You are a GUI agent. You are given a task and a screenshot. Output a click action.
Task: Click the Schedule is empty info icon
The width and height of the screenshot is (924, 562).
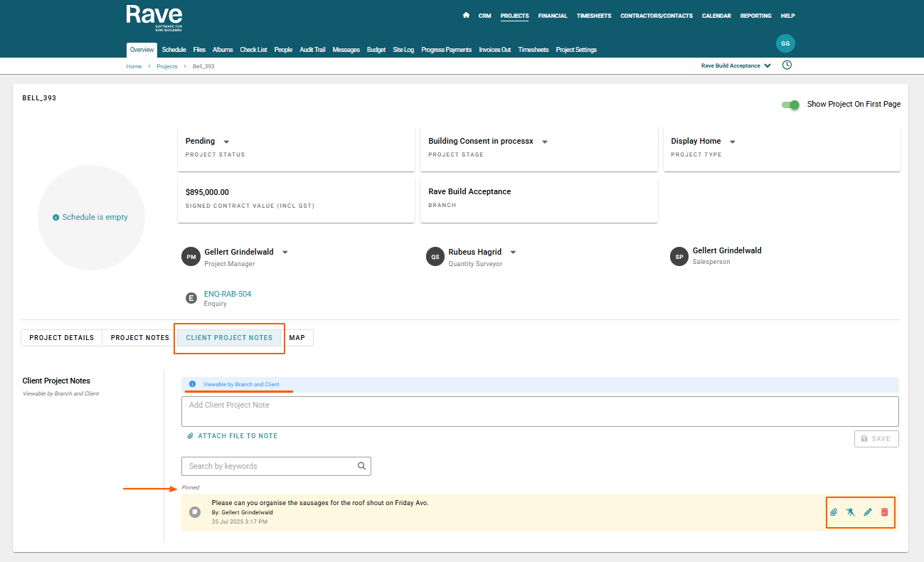[56, 218]
